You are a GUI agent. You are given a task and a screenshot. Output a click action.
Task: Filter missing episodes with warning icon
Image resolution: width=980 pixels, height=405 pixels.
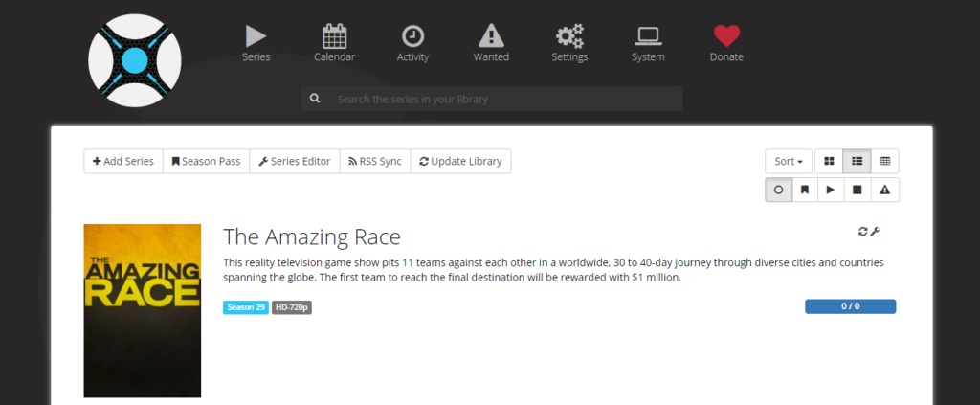[x=885, y=190]
